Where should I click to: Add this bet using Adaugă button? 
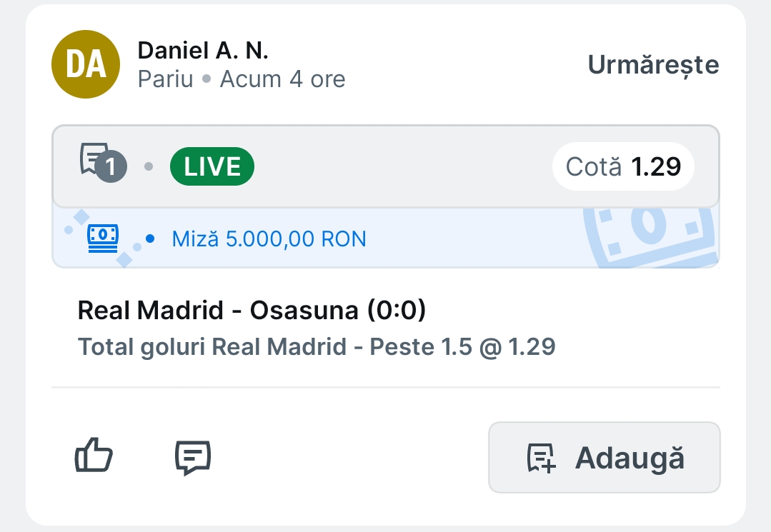(x=605, y=457)
